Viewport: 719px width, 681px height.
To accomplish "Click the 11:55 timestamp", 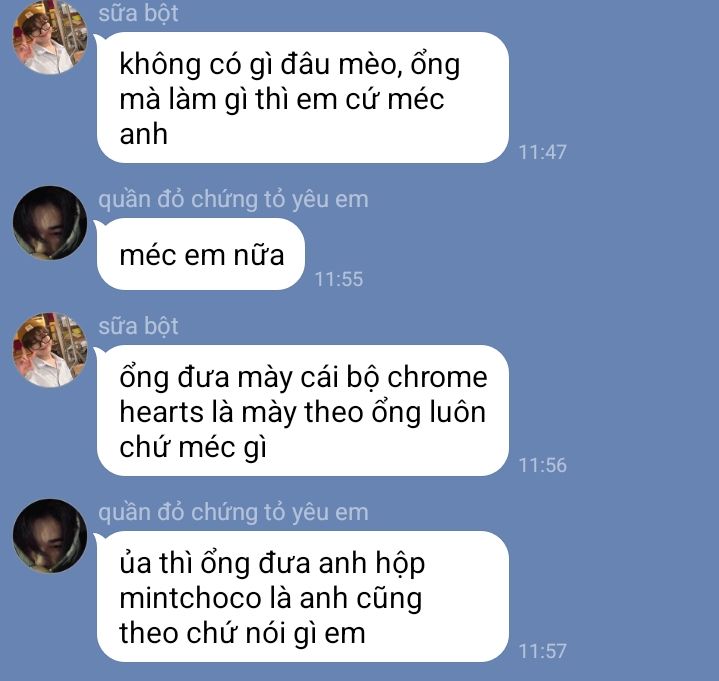I will 339,279.
